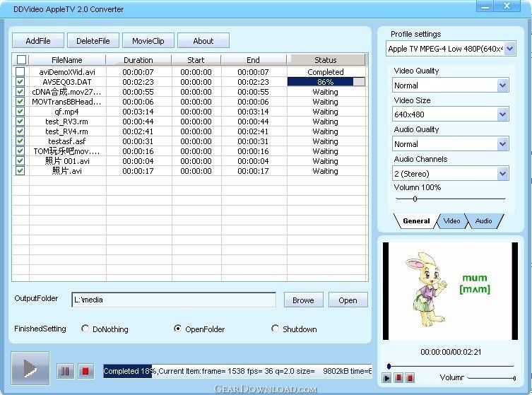Adjust the preview Volumr slider
The image size is (532, 395).
(515, 378)
